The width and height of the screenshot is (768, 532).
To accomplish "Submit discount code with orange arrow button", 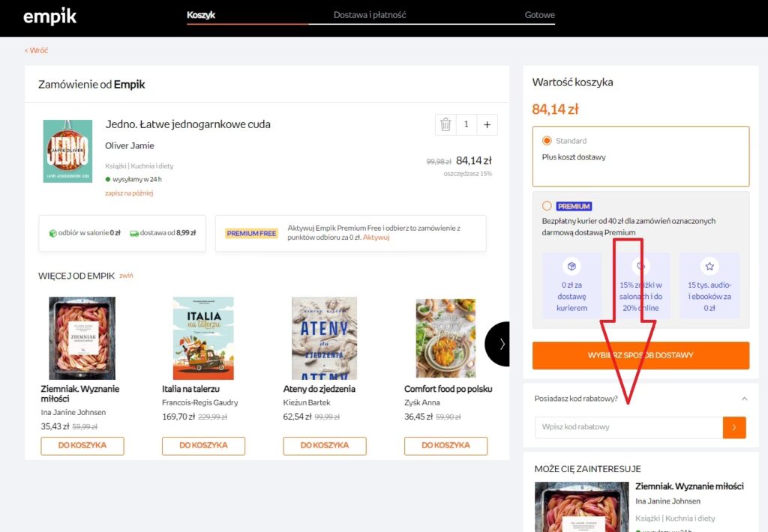I will point(734,427).
